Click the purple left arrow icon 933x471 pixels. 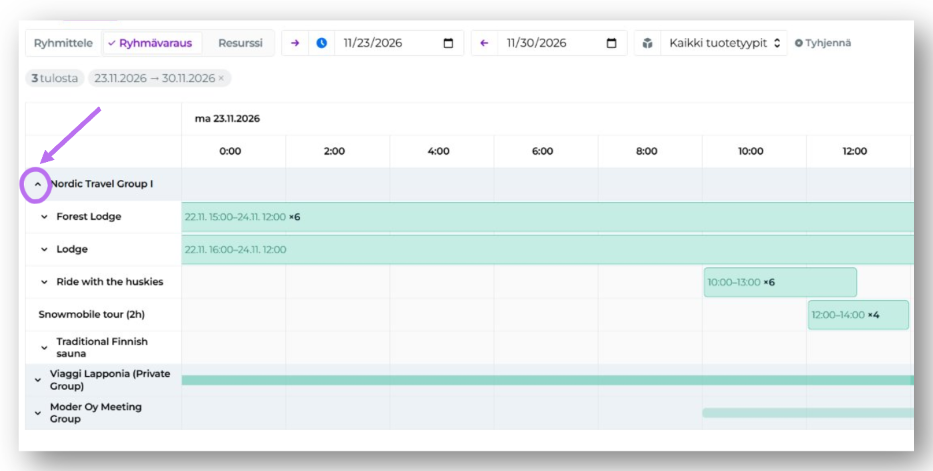(484, 43)
